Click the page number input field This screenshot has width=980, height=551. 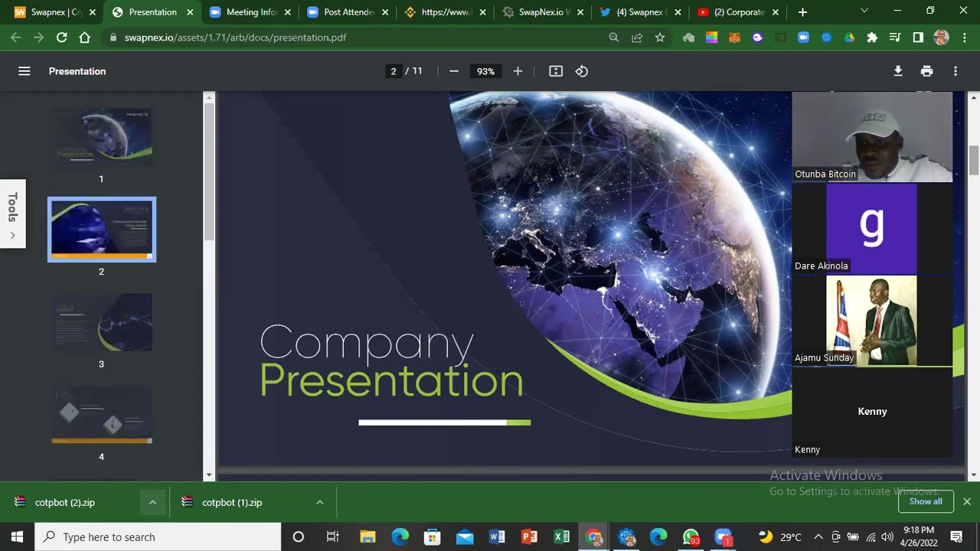click(394, 71)
